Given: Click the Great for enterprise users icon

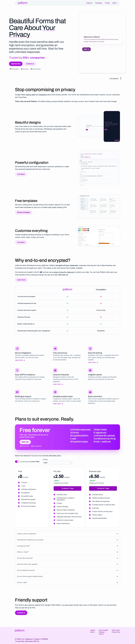Looking at the screenshot, I should (x=55, y=370).
